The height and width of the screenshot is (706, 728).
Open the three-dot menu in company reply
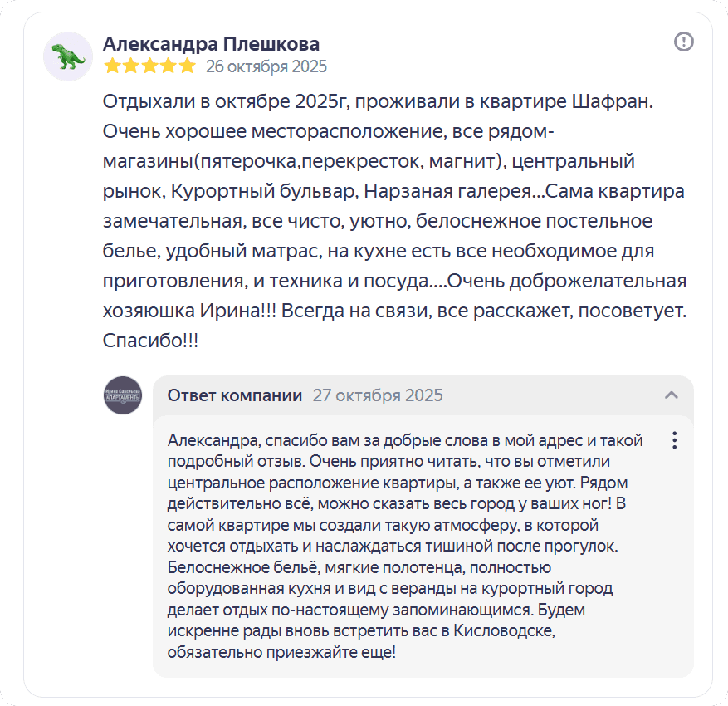pos(675,440)
